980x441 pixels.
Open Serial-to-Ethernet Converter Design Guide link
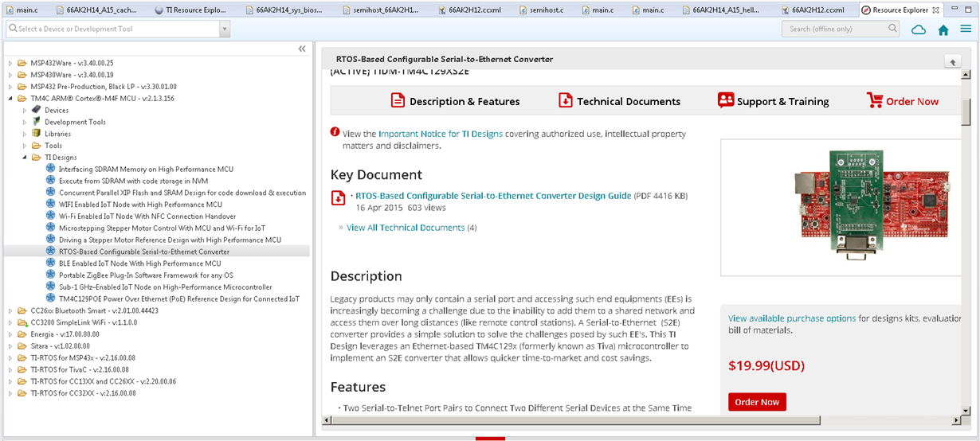tap(493, 195)
